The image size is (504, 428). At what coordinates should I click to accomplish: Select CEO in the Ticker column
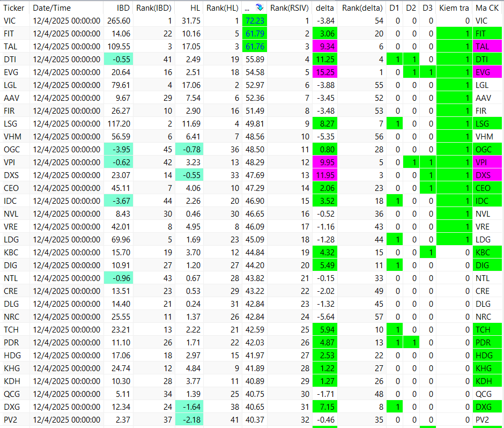[11, 188]
